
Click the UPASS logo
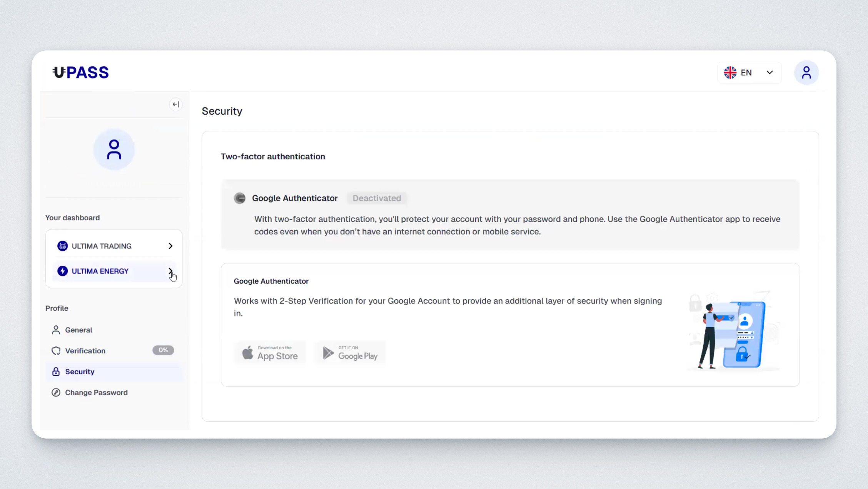[x=80, y=72]
